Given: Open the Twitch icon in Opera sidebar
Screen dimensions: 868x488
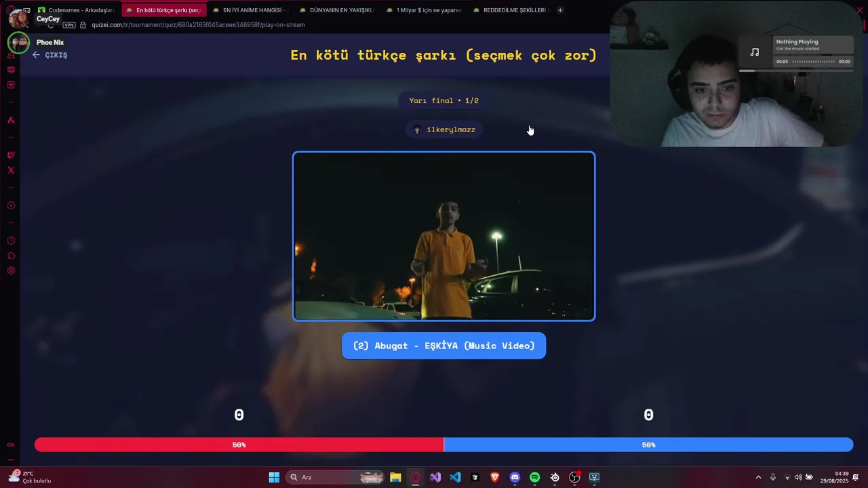Looking at the screenshot, I should pyautogui.click(x=11, y=155).
